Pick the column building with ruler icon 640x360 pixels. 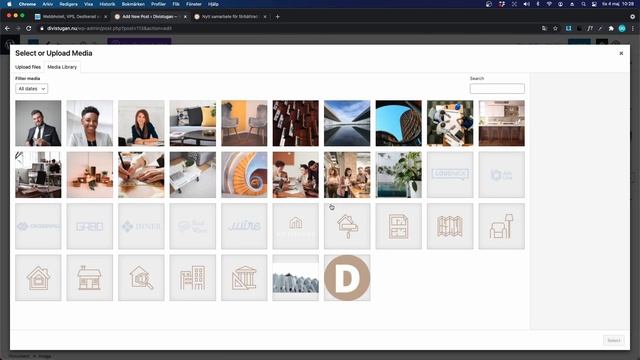click(x=244, y=278)
